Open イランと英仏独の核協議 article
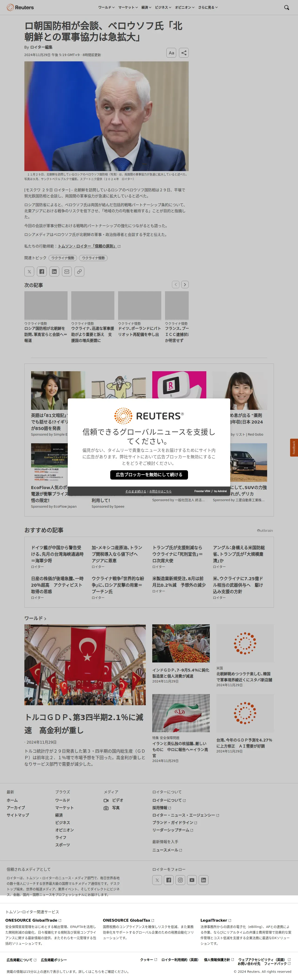This screenshot has width=298, height=980. (x=180, y=749)
